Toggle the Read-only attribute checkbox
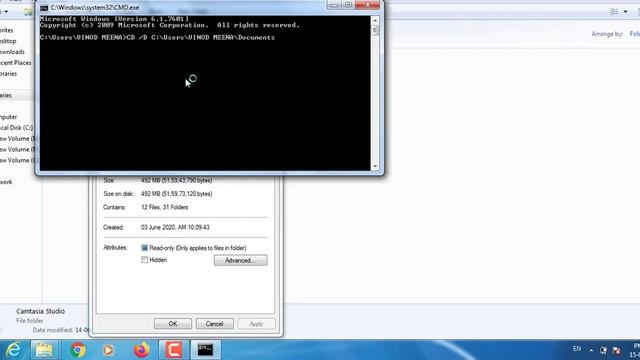Image resolution: width=640 pixels, height=360 pixels. coord(144,248)
